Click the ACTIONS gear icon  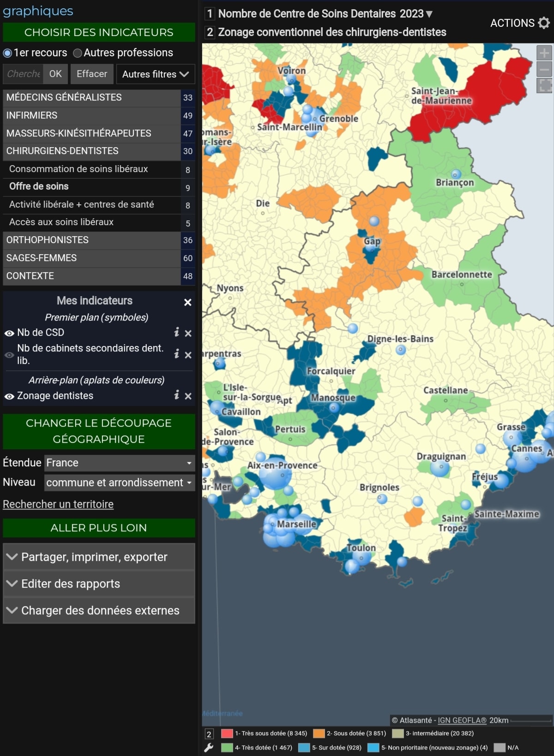544,23
